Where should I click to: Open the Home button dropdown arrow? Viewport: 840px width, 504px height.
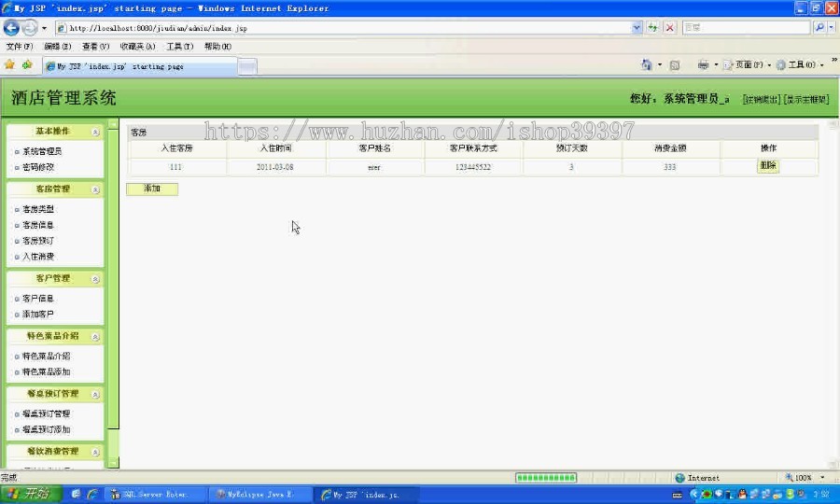pos(660,64)
